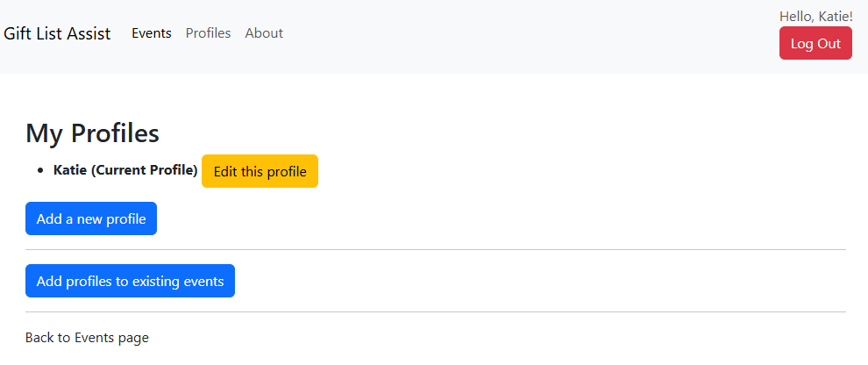Click Add profiles to existing events
This screenshot has width=868, height=365.
[x=130, y=281]
